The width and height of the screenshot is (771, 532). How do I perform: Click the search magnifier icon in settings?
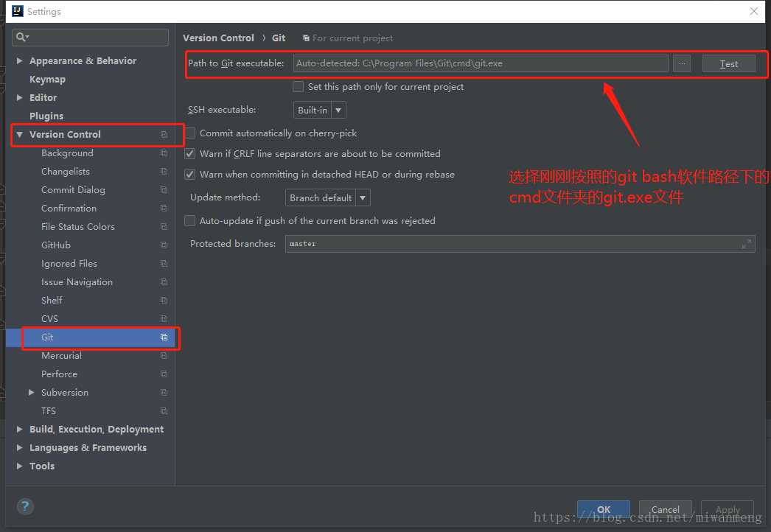pos(21,37)
